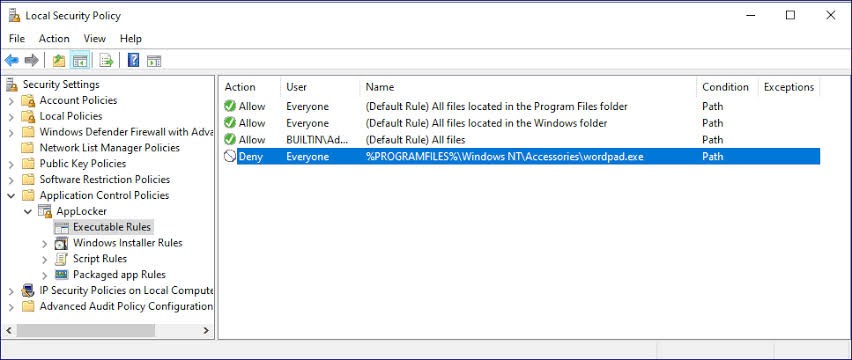Select Network List Manager Policies
Screen dimensions: 852x360
pos(109,148)
